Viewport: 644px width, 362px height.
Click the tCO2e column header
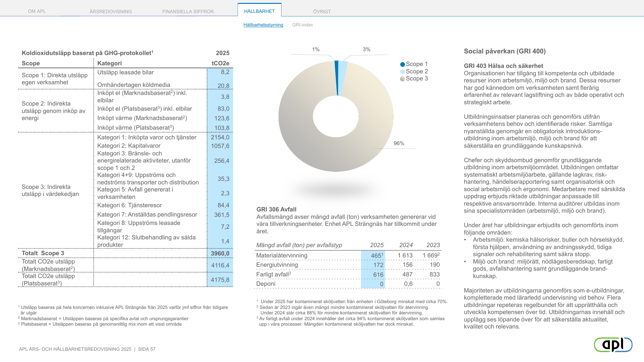coord(221,63)
